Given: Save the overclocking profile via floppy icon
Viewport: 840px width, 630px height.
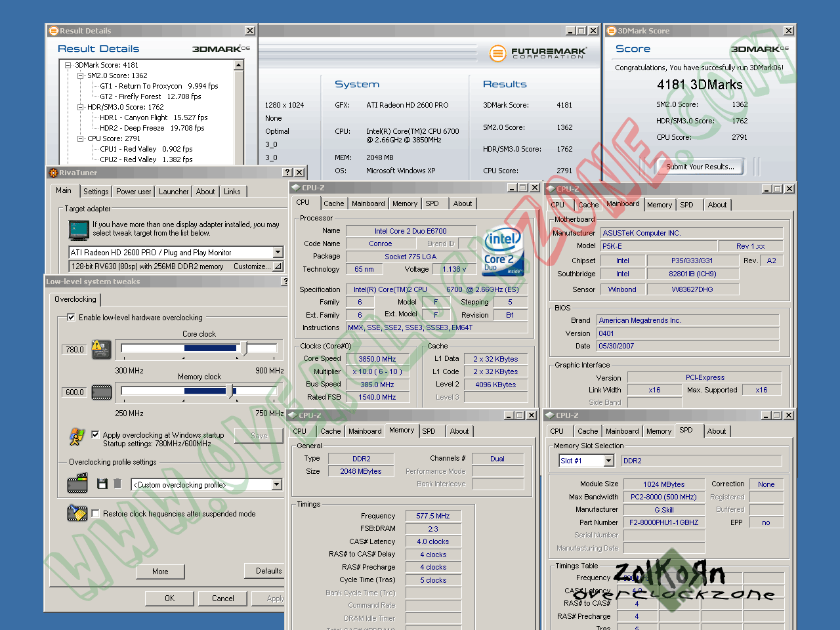Looking at the screenshot, I should coord(102,484).
